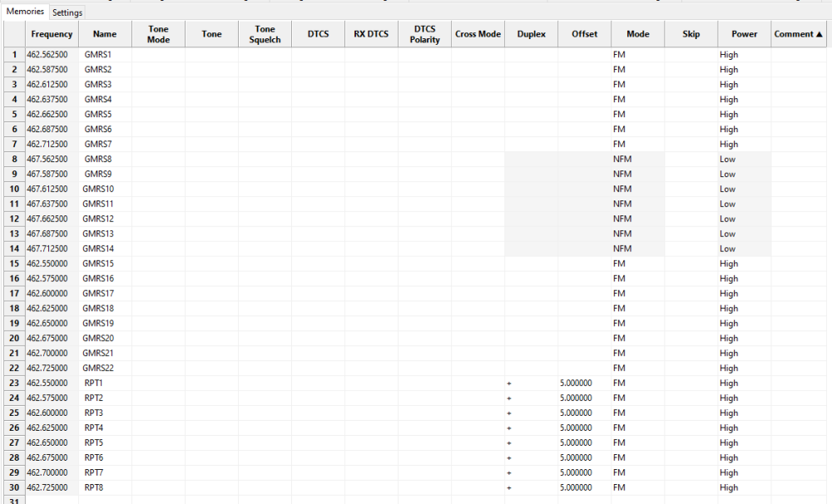Open the Duplex cell for RPT4
Viewport: 832px width, 504px height.
click(531, 428)
